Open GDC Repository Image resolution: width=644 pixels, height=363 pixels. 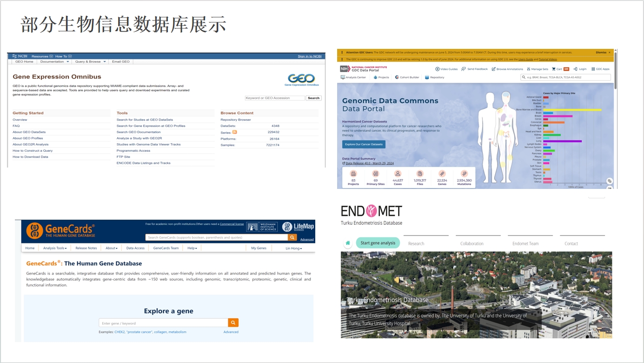pos(434,77)
